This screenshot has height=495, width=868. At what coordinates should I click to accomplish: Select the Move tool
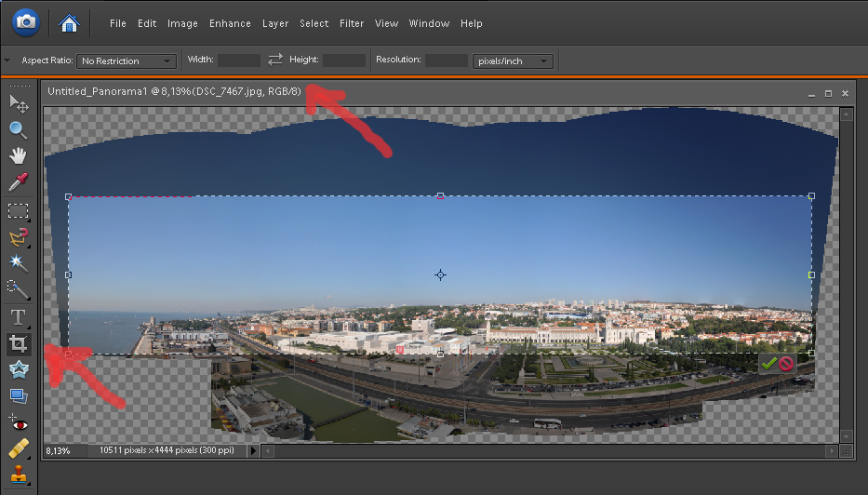pos(18,103)
